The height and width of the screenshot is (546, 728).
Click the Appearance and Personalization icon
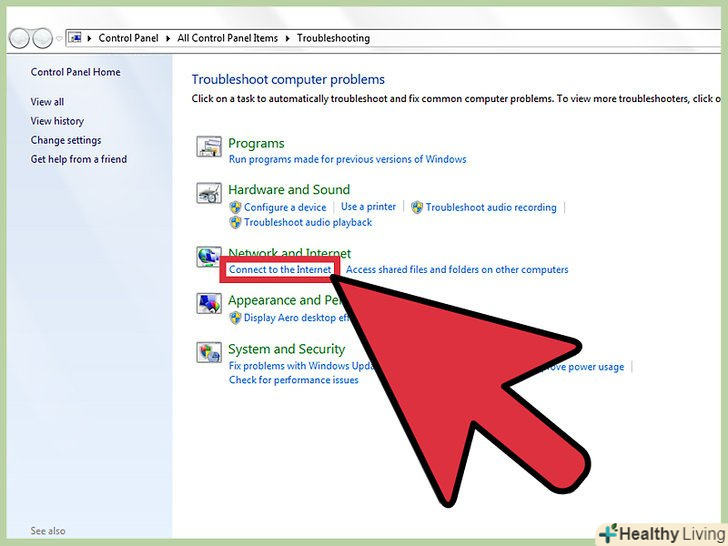click(x=208, y=304)
